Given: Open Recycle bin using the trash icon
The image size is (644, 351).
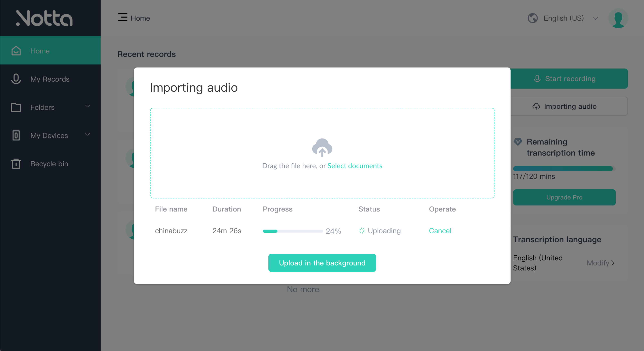Looking at the screenshot, I should 16,164.
